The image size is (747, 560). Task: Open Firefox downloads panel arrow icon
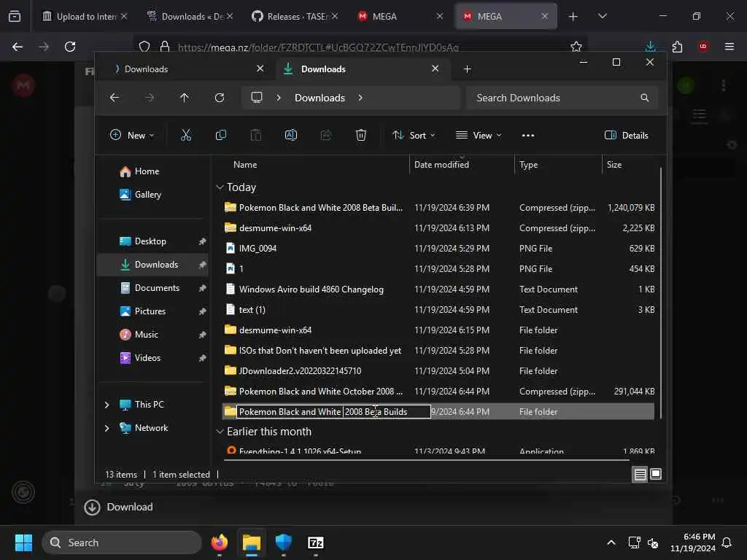point(650,47)
